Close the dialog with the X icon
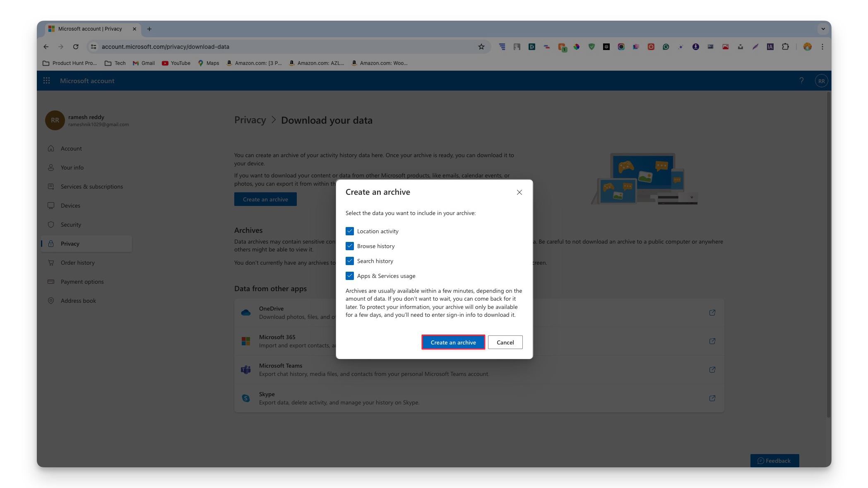The height and width of the screenshot is (488, 868). tap(519, 192)
